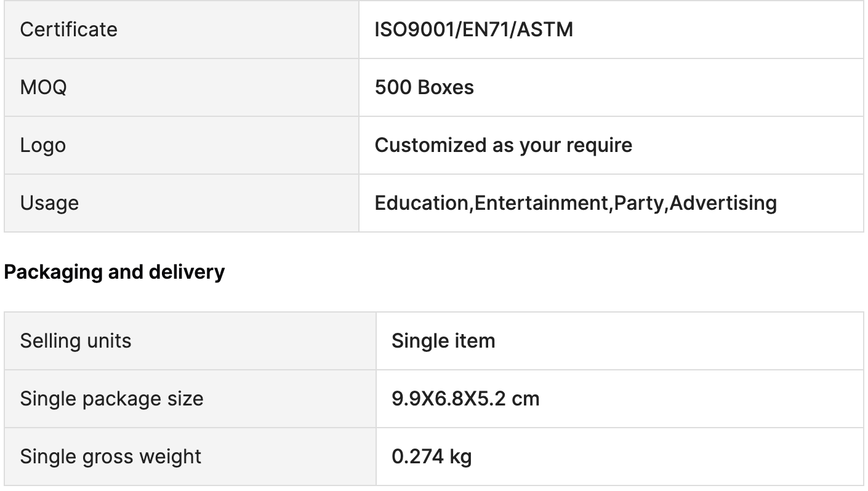Image resolution: width=868 pixels, height=491 pixels.
Task: Select the 9.9X6.8X5.2 cm value
Action: coord(465,399)
